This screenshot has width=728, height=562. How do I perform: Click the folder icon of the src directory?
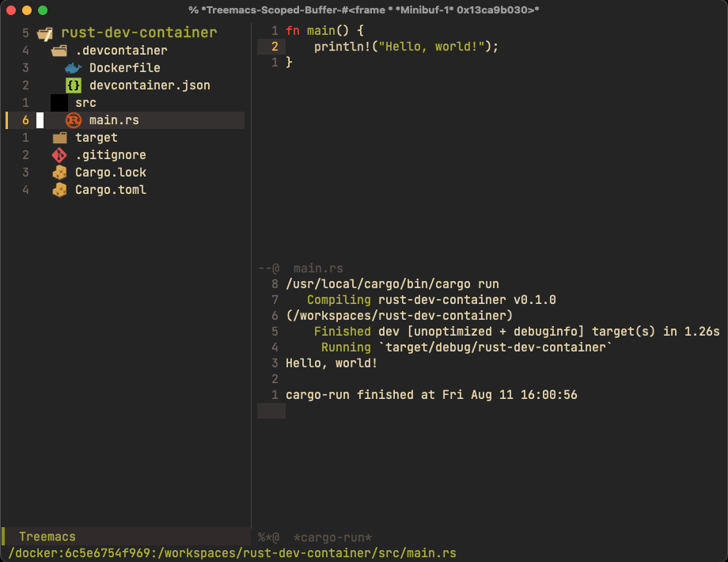pos(59,103)
